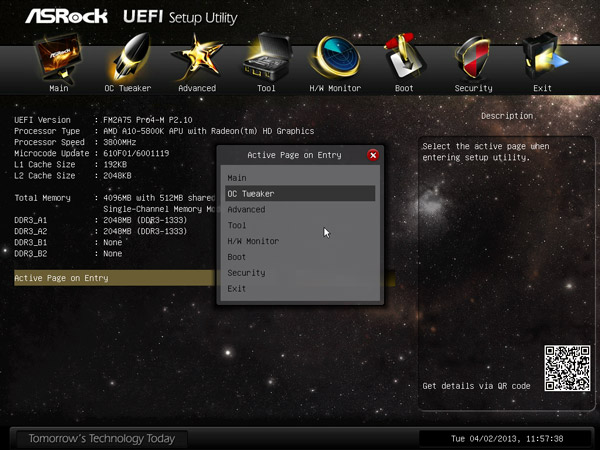Click the Tomorrow's Technology Today slogan
Viewport: 600px width, 450px height.
(x=102, y=439)
